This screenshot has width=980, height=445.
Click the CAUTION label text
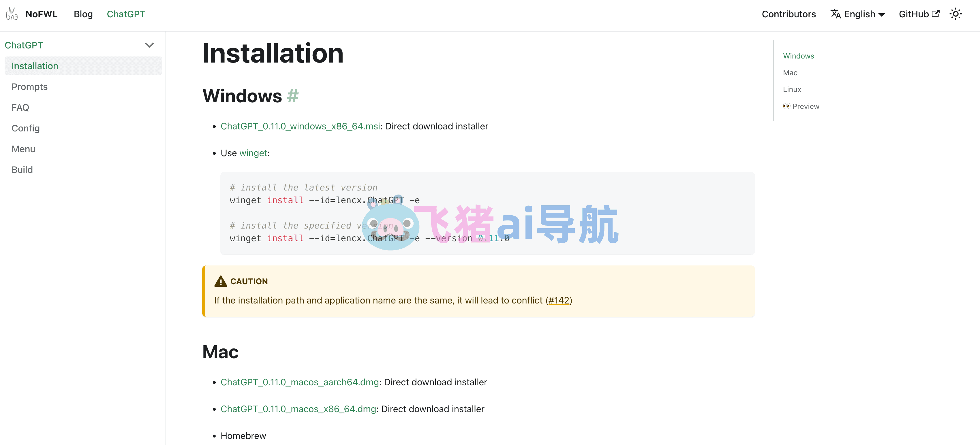click(x=249, y=282)
